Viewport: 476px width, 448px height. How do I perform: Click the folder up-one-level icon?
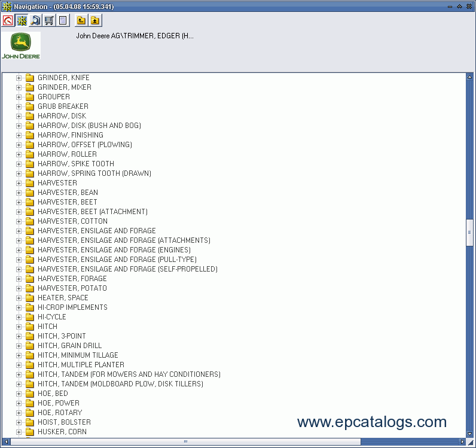[x=81, y=21]
